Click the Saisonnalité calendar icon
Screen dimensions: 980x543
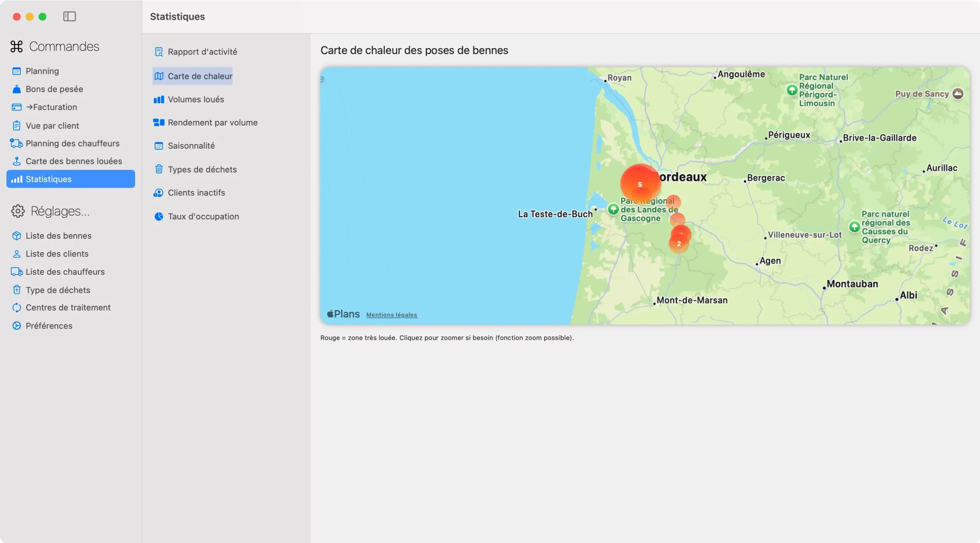(159, 146)
